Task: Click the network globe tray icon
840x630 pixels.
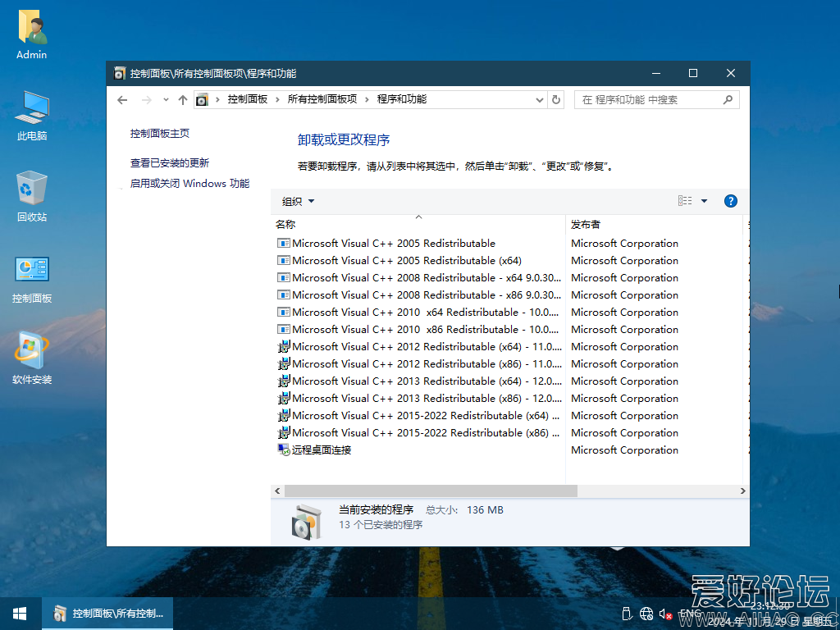Action: (646, 614)
